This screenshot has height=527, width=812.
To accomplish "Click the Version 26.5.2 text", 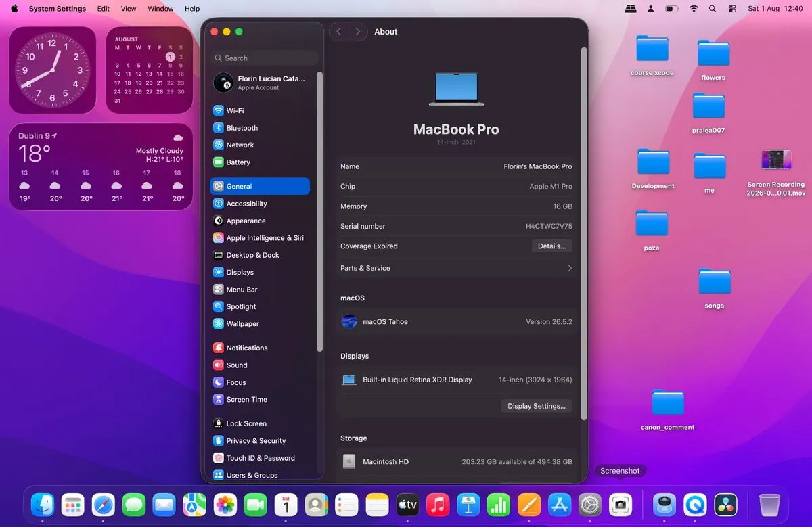I will point(549,322).
